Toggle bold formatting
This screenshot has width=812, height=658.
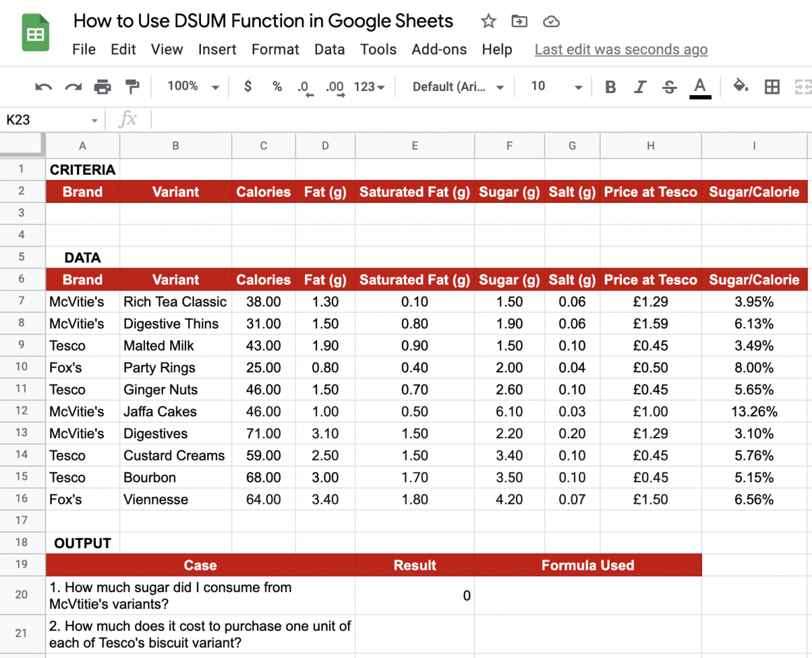[610, 86]
